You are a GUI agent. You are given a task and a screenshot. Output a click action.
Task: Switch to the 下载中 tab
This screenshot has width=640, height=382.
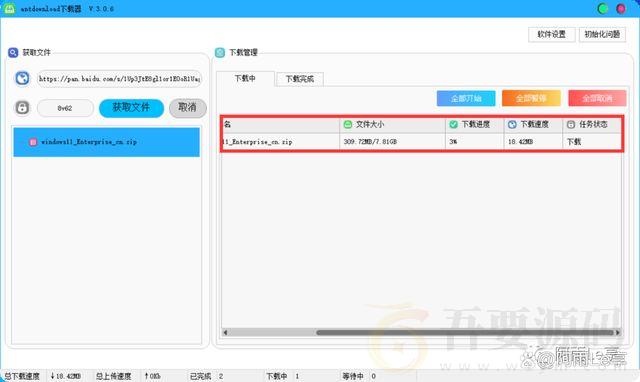point(245,78)
